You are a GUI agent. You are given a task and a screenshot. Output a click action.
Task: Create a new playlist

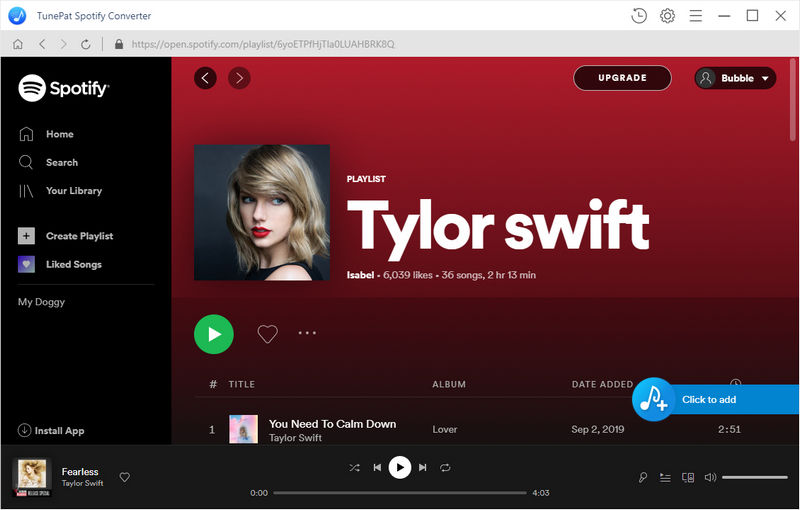tap(65, 236)
